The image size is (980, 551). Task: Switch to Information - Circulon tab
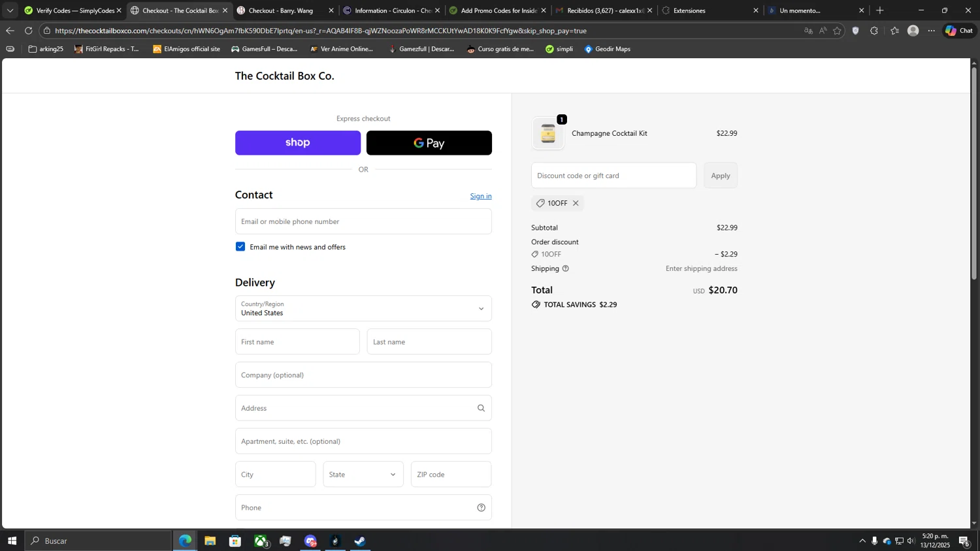(x=392, y=10)
